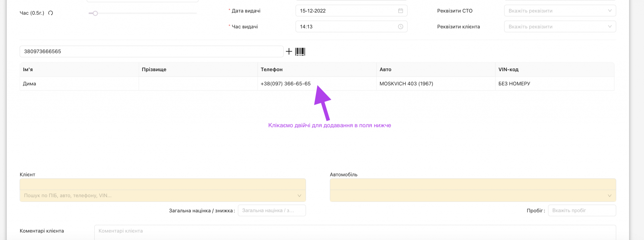Select the Дима name cell
Screen dimensions: 644x240
(x=79, y=84)
